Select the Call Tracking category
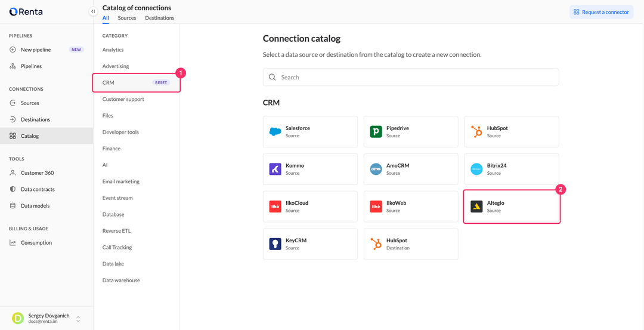The height and width of the screenshot is (330, 644). pos(117,248)
